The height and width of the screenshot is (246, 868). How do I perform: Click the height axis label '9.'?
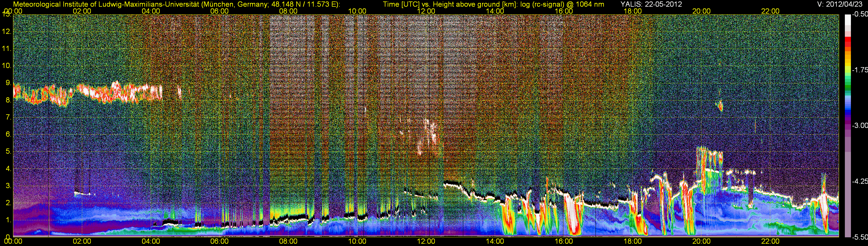coord(8,82)
